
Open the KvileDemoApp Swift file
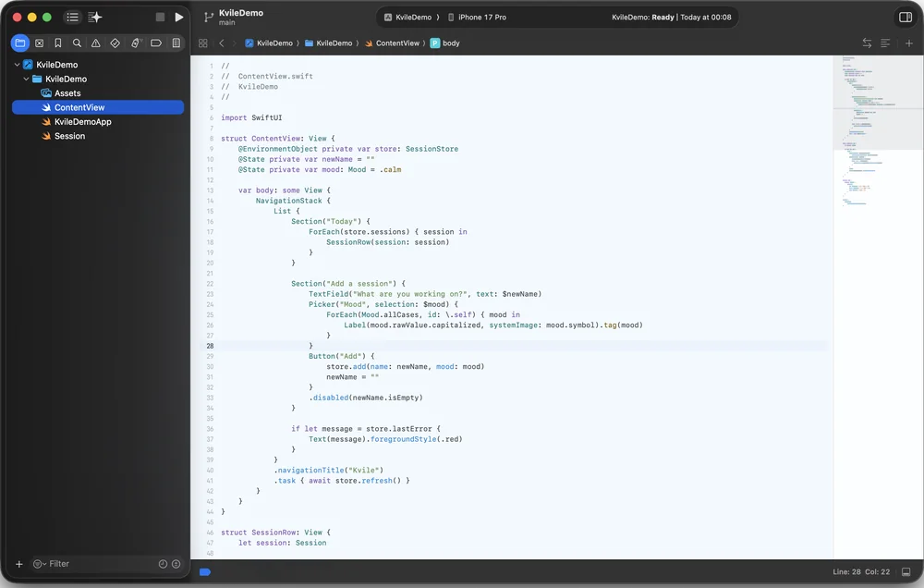[x=82, y=121]
